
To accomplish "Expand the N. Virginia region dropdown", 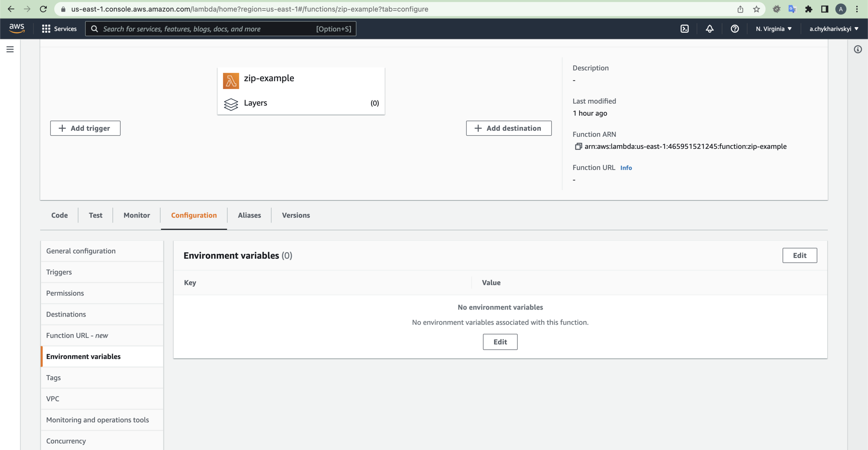I will pos(774,29).
